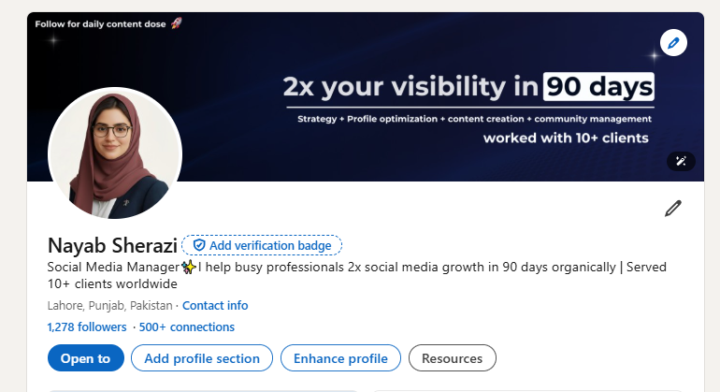Open the Resources button

pos(452,358)
